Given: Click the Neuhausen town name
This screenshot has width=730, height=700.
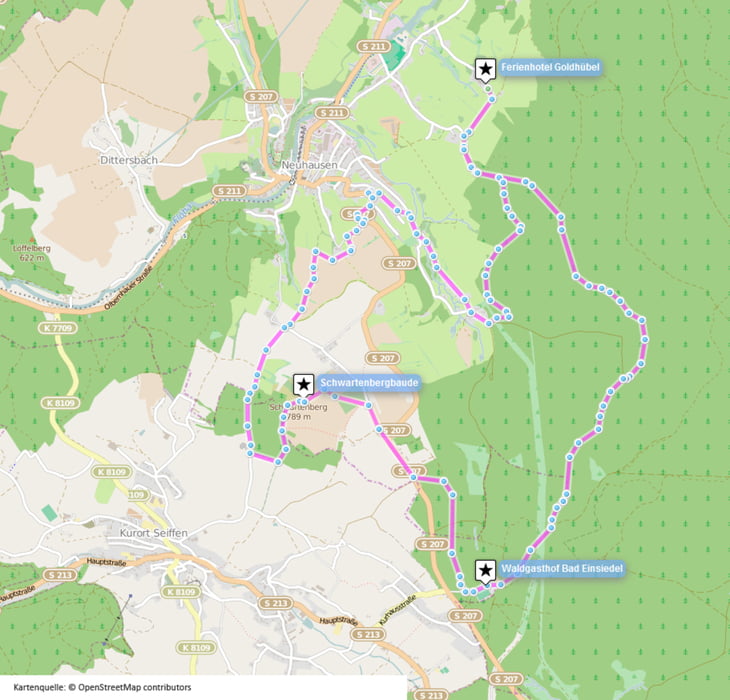Looking at the screenshot, I should (x=309, y=165).
